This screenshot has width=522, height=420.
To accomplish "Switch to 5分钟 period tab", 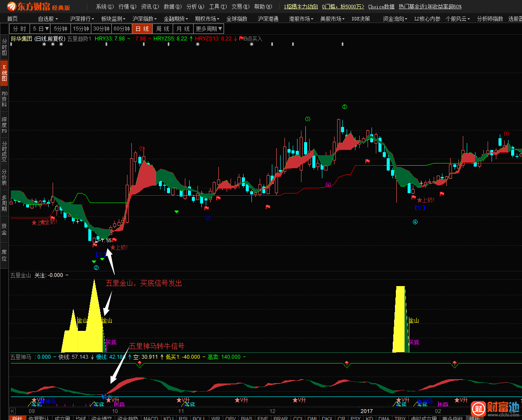I will (61, 29).
